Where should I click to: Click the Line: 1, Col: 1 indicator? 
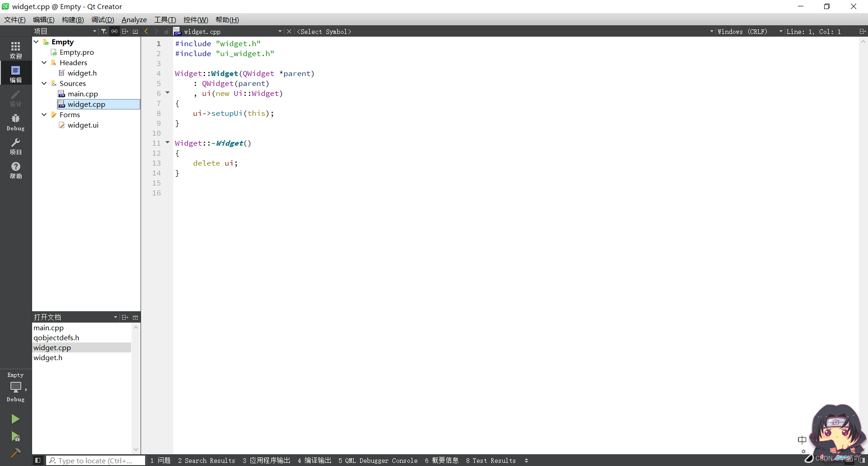(814, 31)
